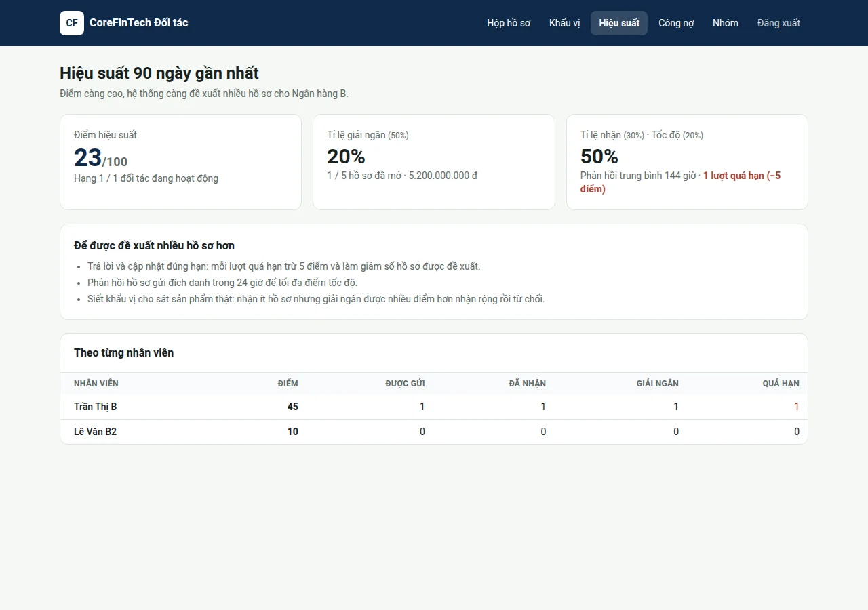Viewport: 868px width, 610px height.
Task: Click the Hạng 1 / 1 ranking text
Action: 146,178
